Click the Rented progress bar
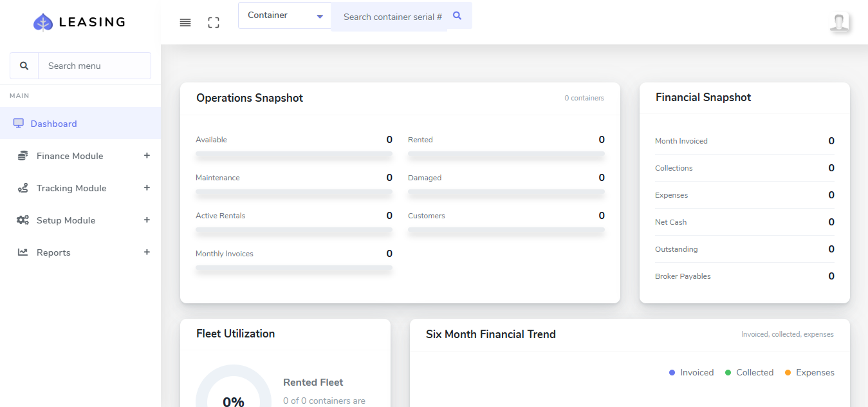The image size is (868, 407). pos(506,155)
